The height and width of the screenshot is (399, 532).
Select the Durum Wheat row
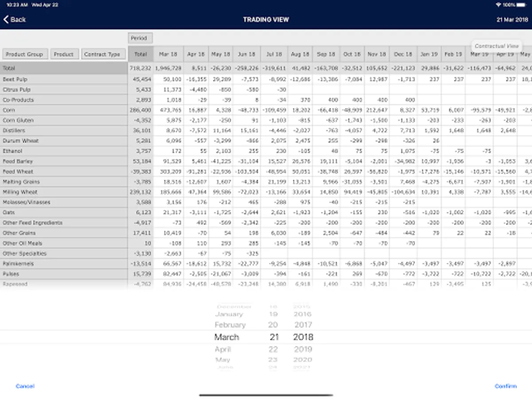64,141
